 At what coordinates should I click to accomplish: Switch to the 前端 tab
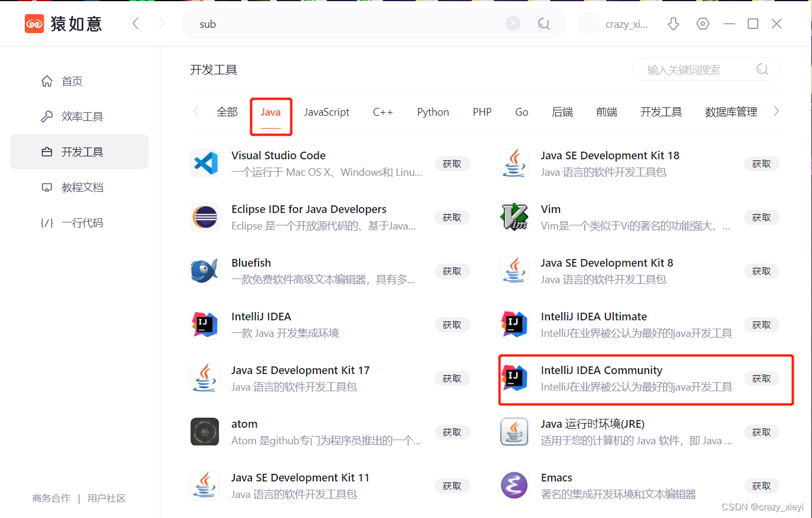(x=607, y=112)
